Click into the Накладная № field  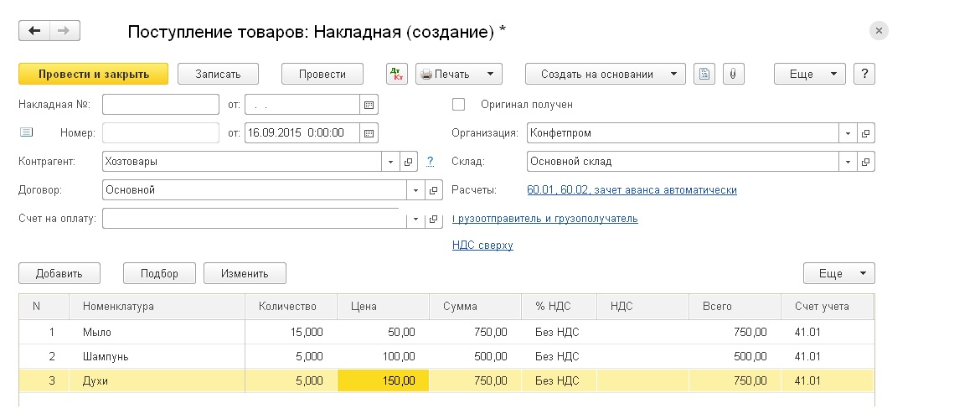[161, 105]
